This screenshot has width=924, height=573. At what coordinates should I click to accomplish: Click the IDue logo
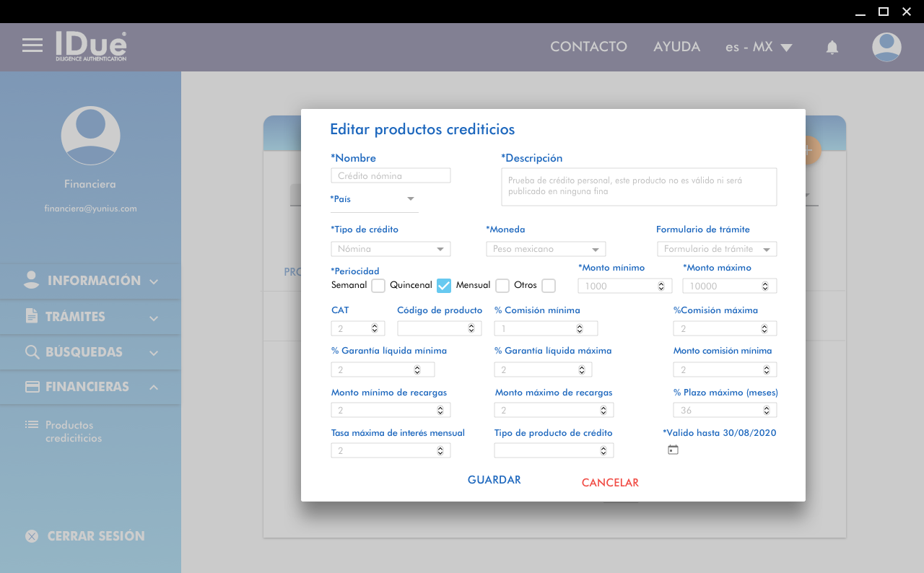coord(91,45)
